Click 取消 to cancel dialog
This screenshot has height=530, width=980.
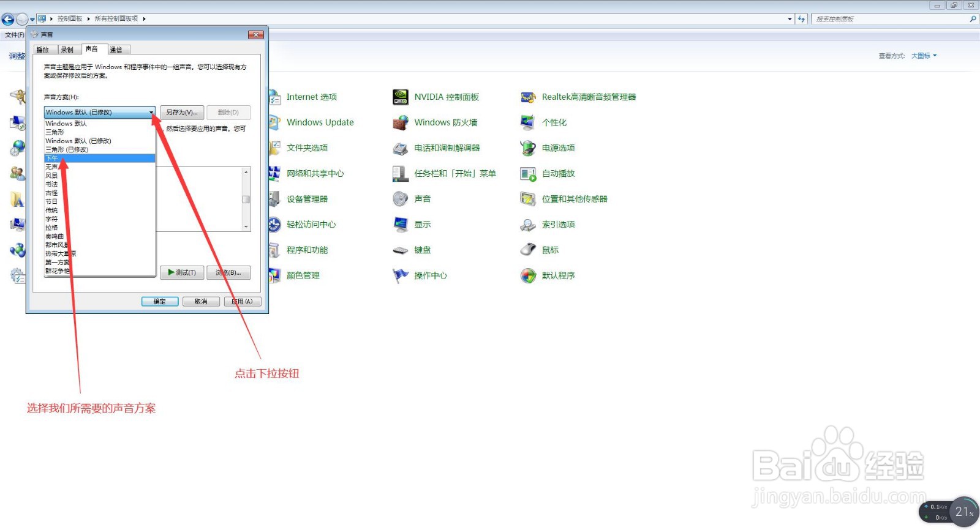point(201,302)
